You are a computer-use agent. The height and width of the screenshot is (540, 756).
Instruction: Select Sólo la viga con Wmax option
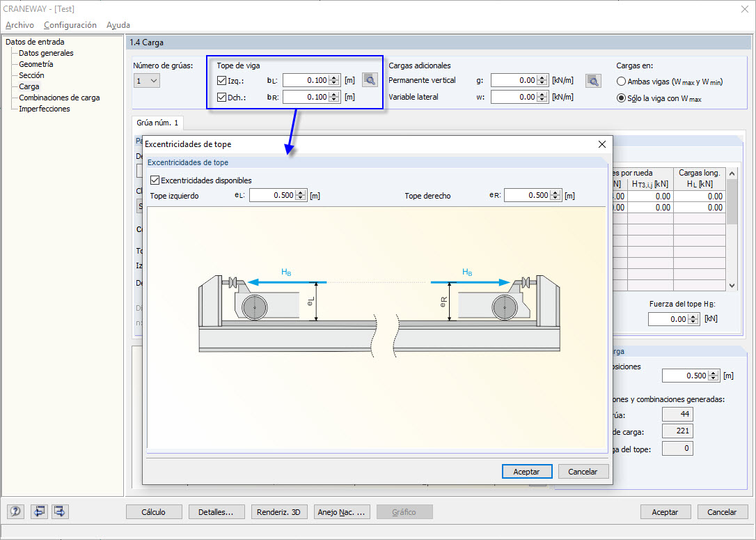coord(622,98)
